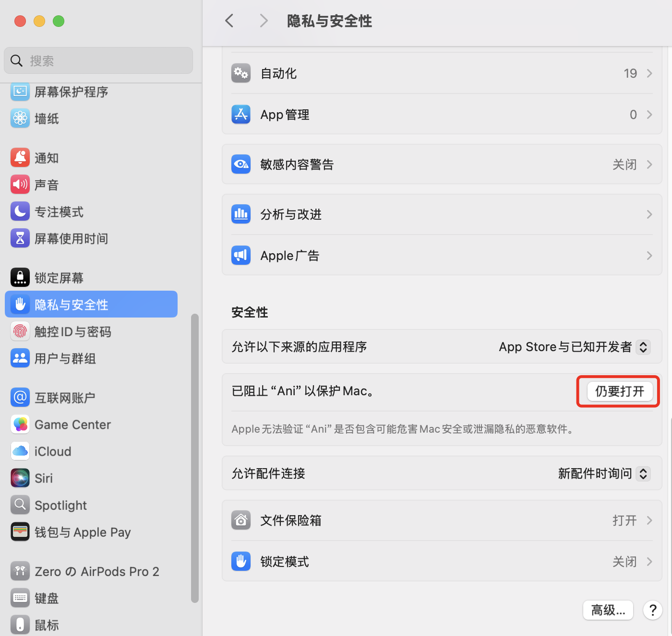The image size is (672, 636).
Task: Click the Siri icon in sidebar
Action: pyautogui.click(x=20, y=478)
